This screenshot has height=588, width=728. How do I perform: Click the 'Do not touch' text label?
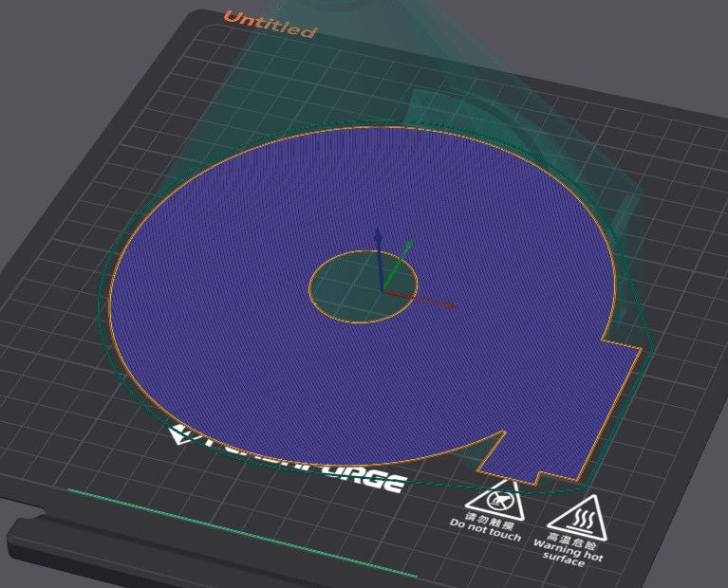(x=485, y=531)
